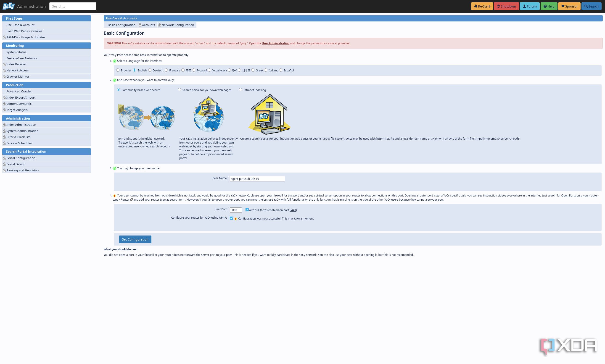Select English interface language
The height and width of the screenshot is (364, 605).
pyautogui.click(x=135, y=70)
